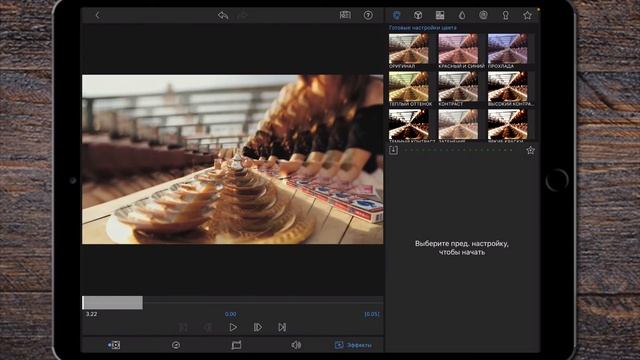The image size is (640, 360).
Task: Apply the Контраст color preset
Action: [x=458, y=87]
